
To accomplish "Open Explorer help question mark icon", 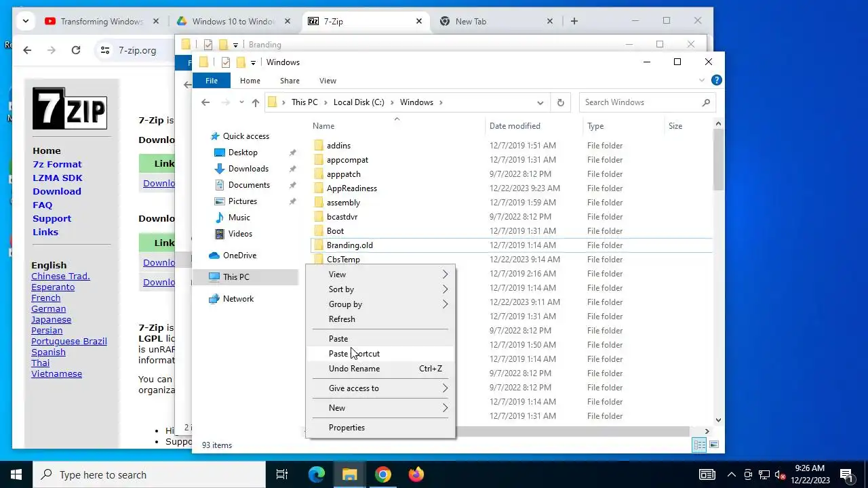I will click(716, 80).
